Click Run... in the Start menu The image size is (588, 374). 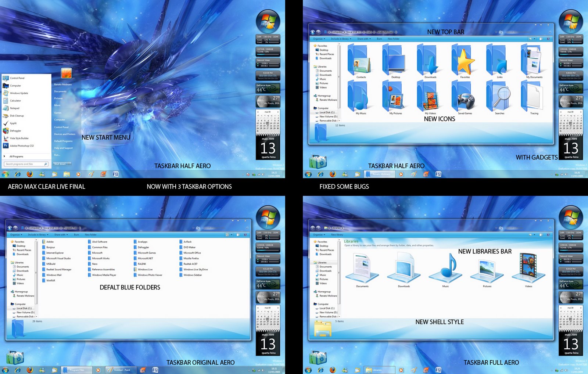click(57, 155)
